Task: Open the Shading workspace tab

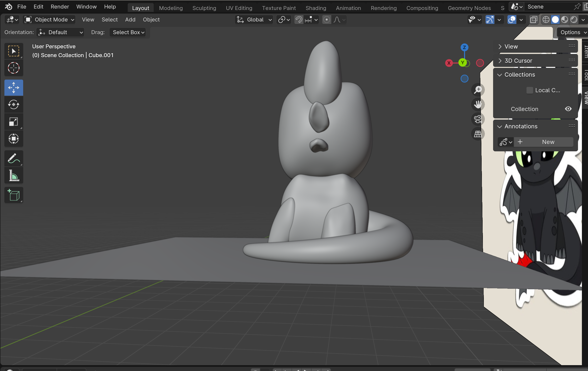Action: (x=316, y=8)
